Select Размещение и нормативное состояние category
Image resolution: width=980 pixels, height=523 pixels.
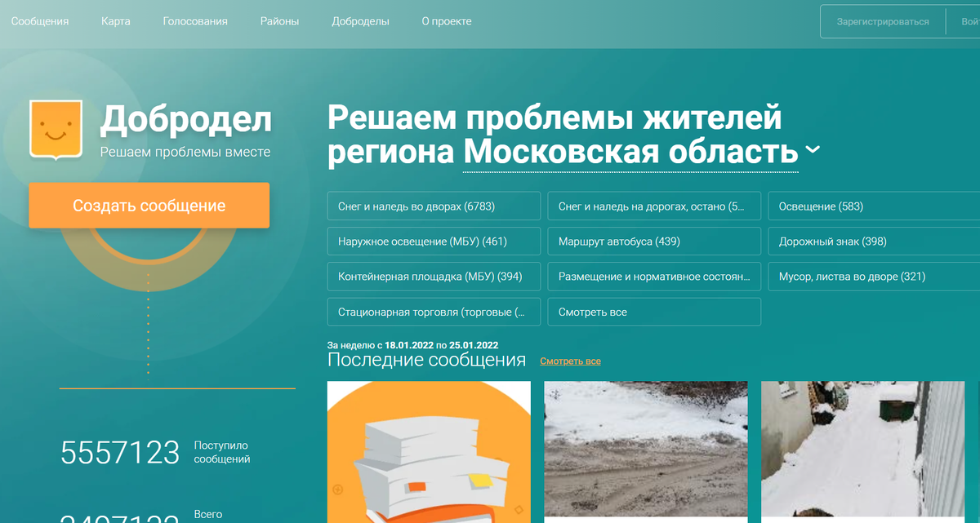(654, 277)
